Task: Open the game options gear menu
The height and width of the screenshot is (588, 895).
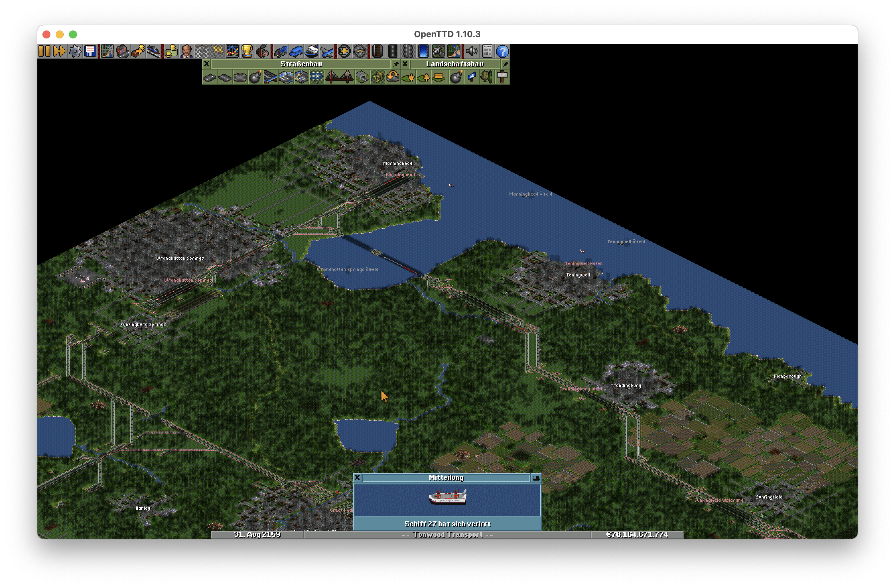Action: (x=75, y=51)
